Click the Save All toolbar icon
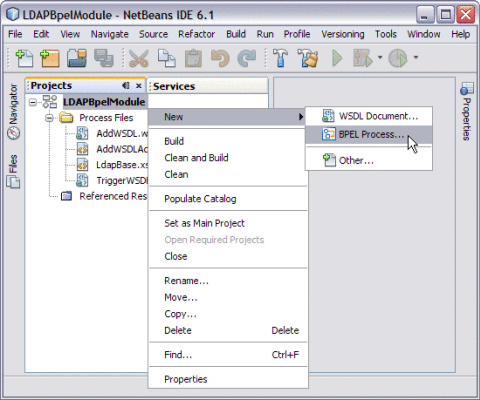480x400 pixels. coord(104,58)
